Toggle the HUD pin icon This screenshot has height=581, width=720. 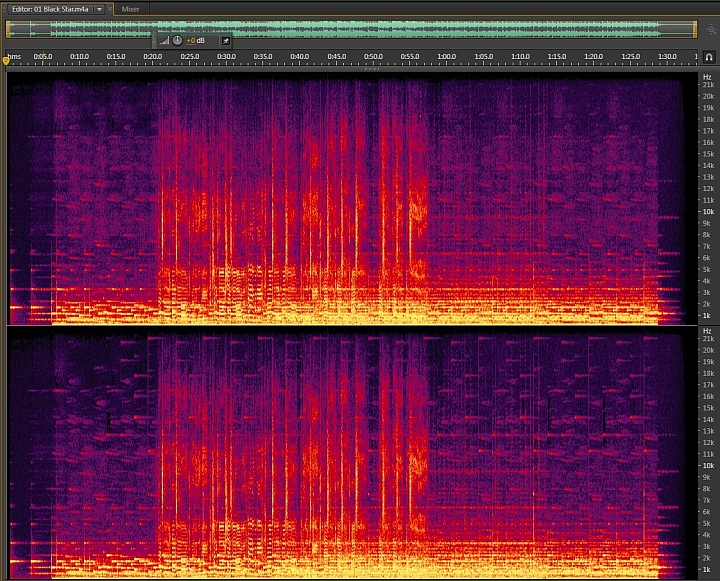[225, 41]
